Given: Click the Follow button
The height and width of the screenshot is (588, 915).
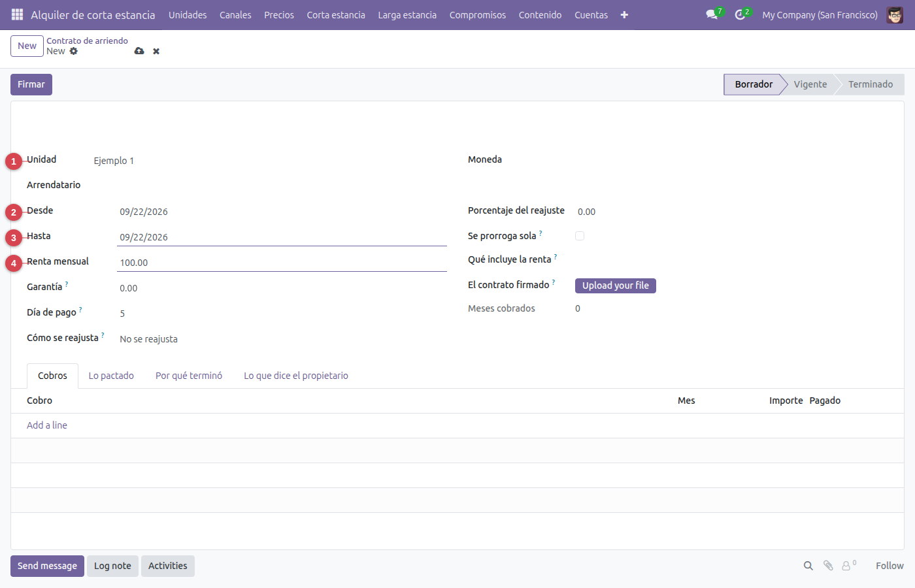Looking at the screenshot, I should coord(890,566).
